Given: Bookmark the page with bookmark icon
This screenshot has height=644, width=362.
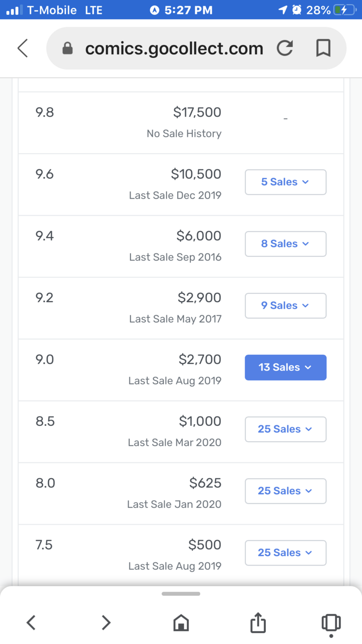Looking at the screenshot, I should [x=323, y=48].
